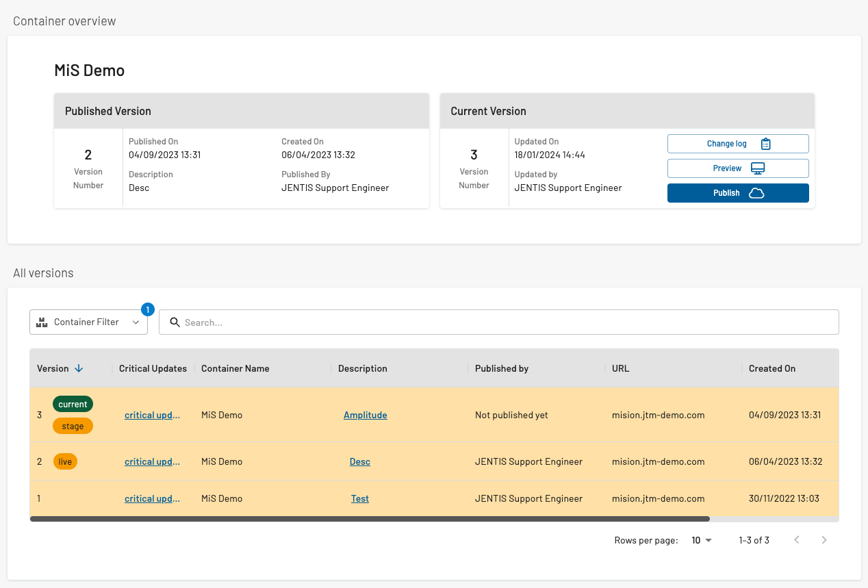Click the green current version tag

(73, 404)
